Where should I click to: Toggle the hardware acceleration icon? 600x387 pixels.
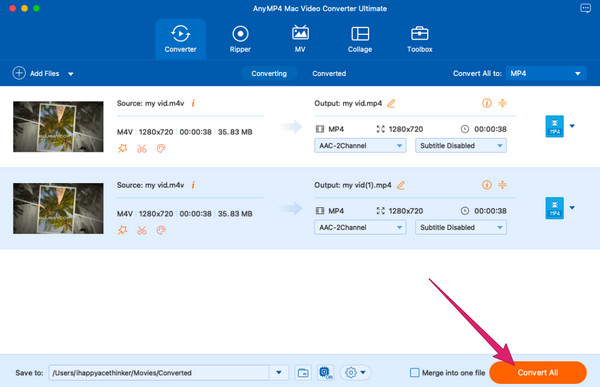pyautogui.click(x=326, y=372)
